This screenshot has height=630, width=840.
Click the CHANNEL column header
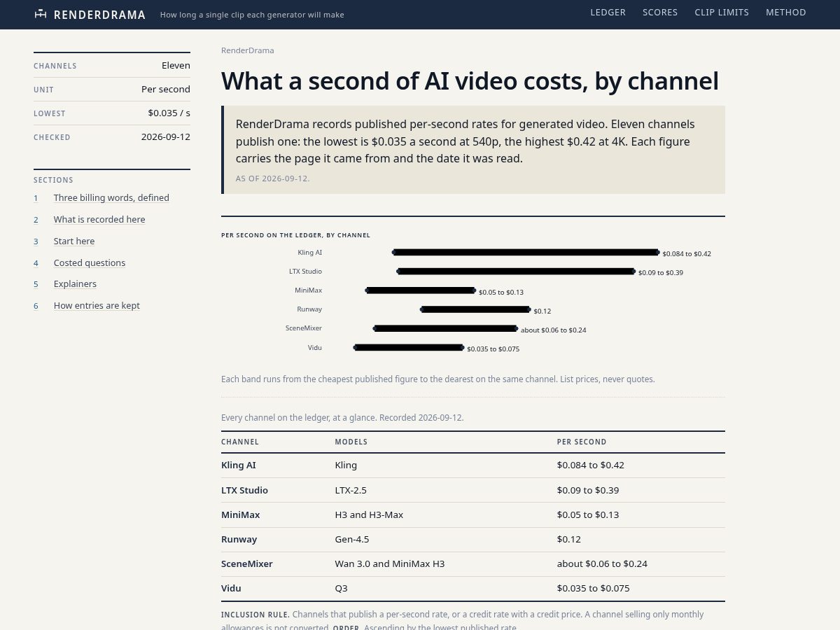tap(240, 442)
